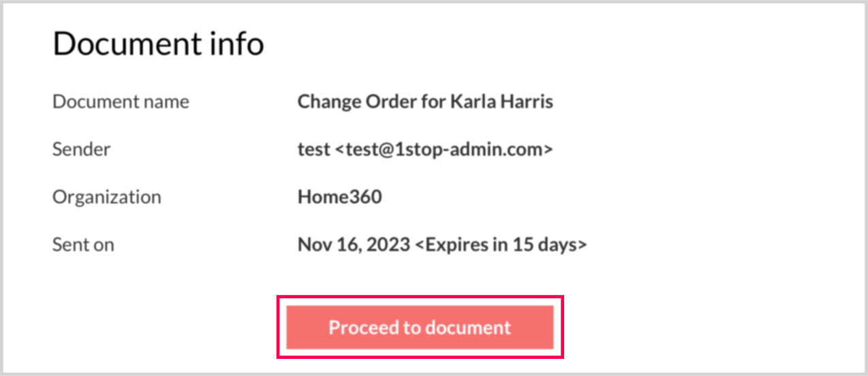Click the Sender field label

81,149
